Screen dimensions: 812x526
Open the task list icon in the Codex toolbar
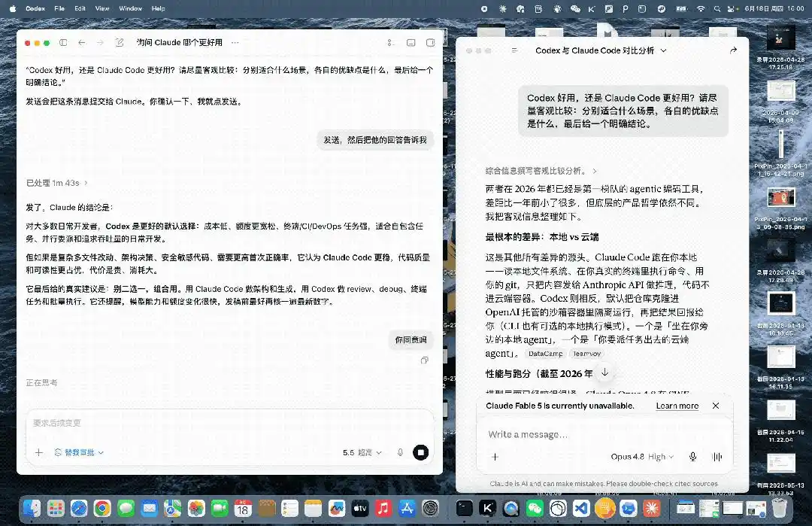(391, 42)
